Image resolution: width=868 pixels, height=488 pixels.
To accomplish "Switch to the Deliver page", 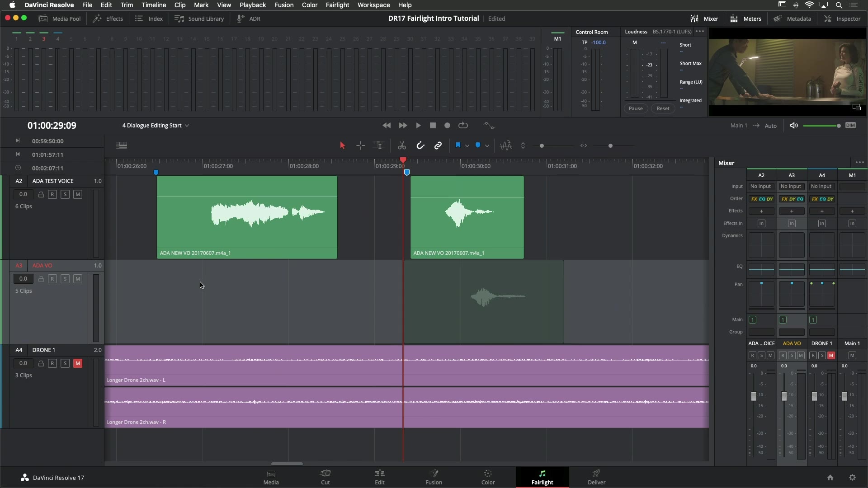I will (x=596, y=477).
